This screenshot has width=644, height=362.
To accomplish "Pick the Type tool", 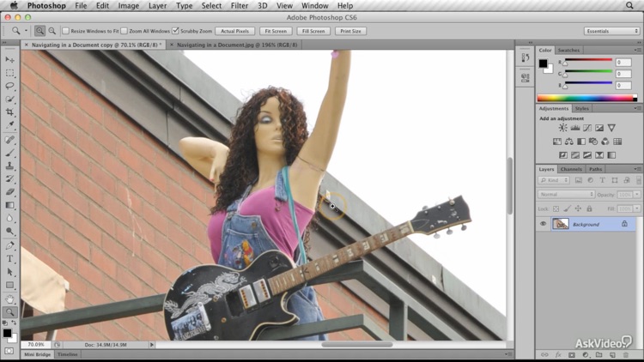I will (10, 258).
